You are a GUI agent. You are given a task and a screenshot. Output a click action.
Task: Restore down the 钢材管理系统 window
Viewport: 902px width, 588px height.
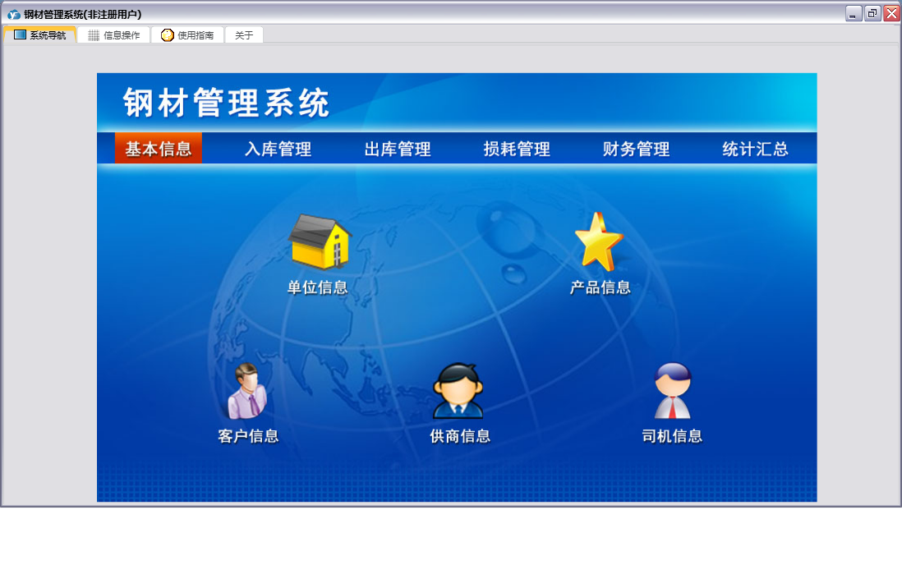coord(872,13)
